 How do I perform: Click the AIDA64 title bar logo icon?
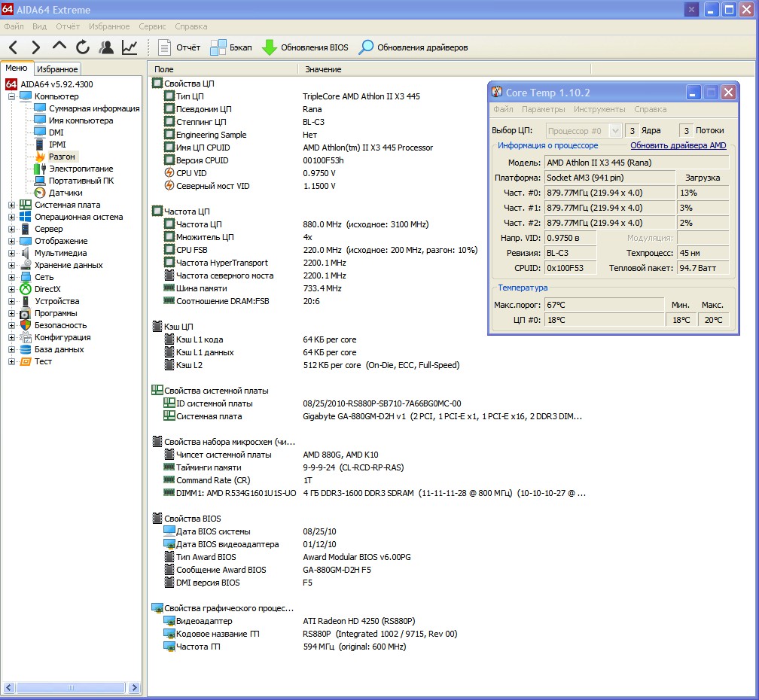tap(8, 9)
